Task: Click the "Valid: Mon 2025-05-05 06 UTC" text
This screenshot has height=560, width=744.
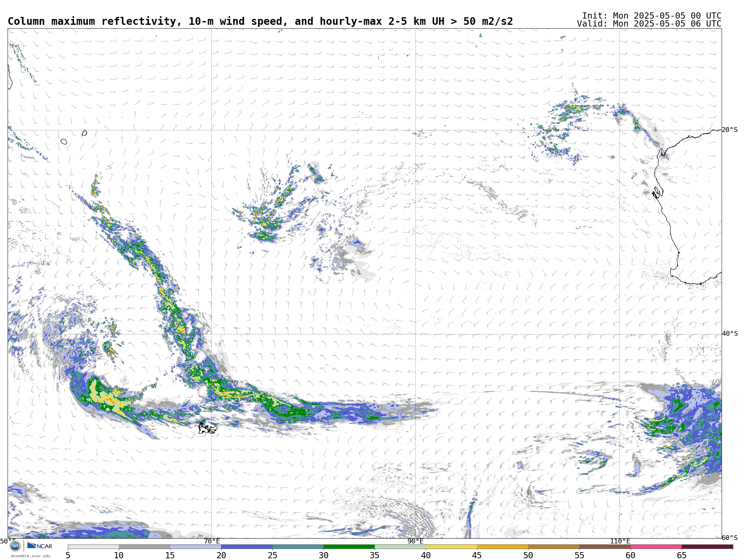Action: [x=649, y=24]
